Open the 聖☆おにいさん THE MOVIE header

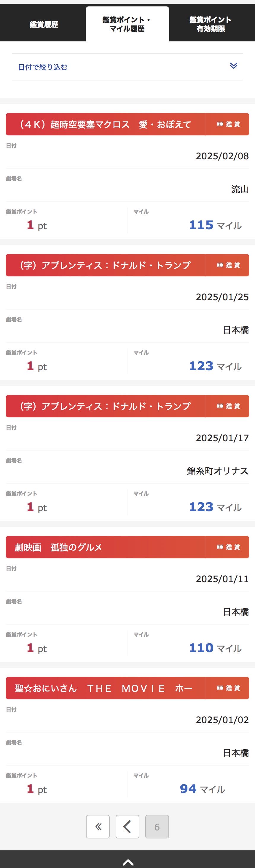click(103, 688)
